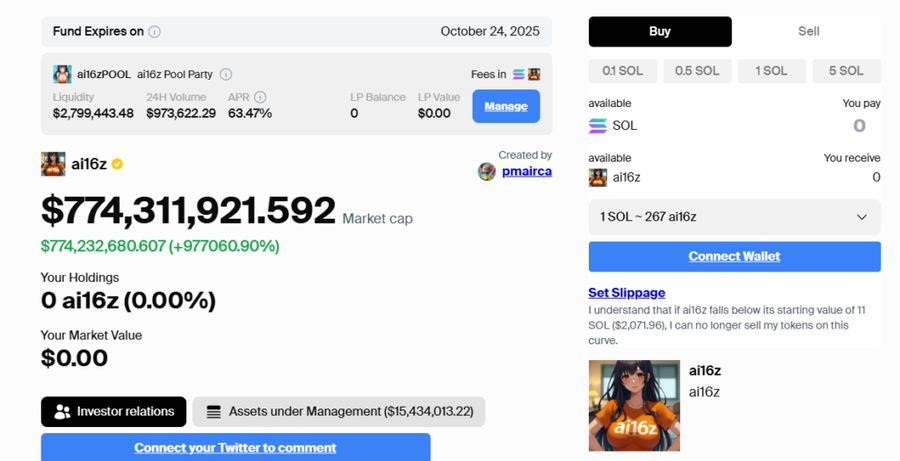
Task: Click the pmairca creator avatar
Action: pyautogui.click(x=487, y=171)
